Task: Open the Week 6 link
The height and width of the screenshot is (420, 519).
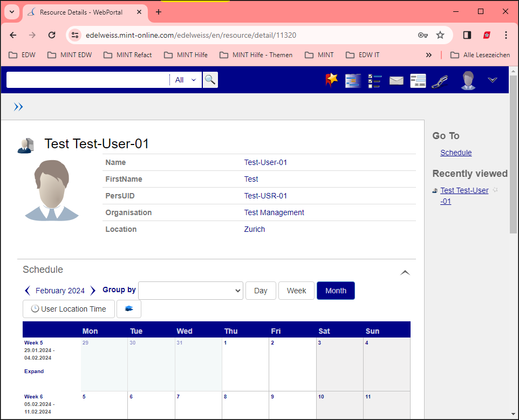Action: (x=33, y=396)
